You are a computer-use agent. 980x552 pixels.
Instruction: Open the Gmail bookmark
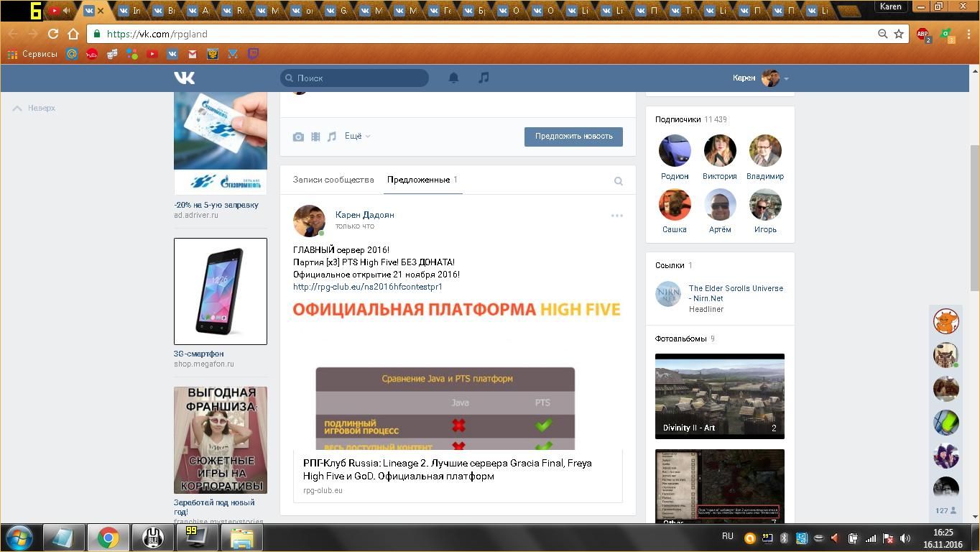(193, 54)
